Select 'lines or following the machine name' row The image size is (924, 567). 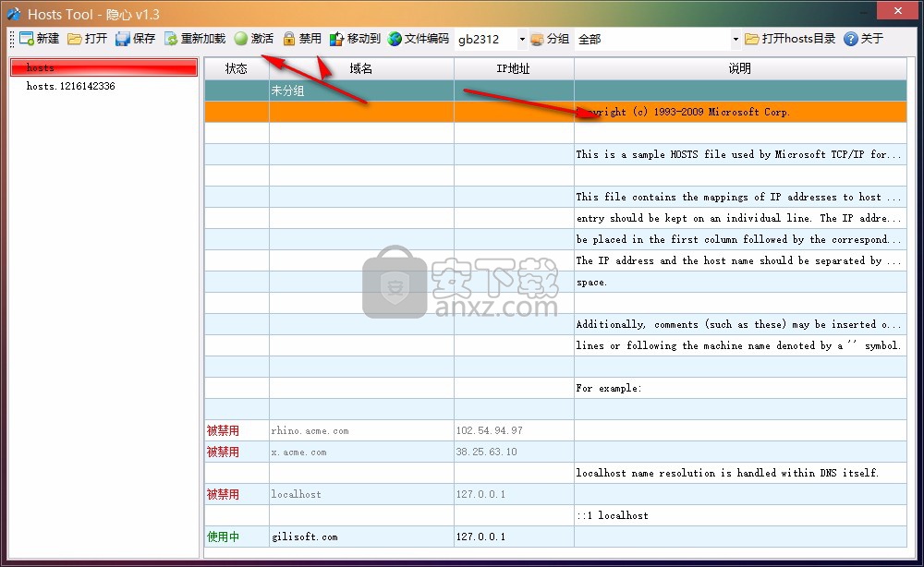coord(555,345)
